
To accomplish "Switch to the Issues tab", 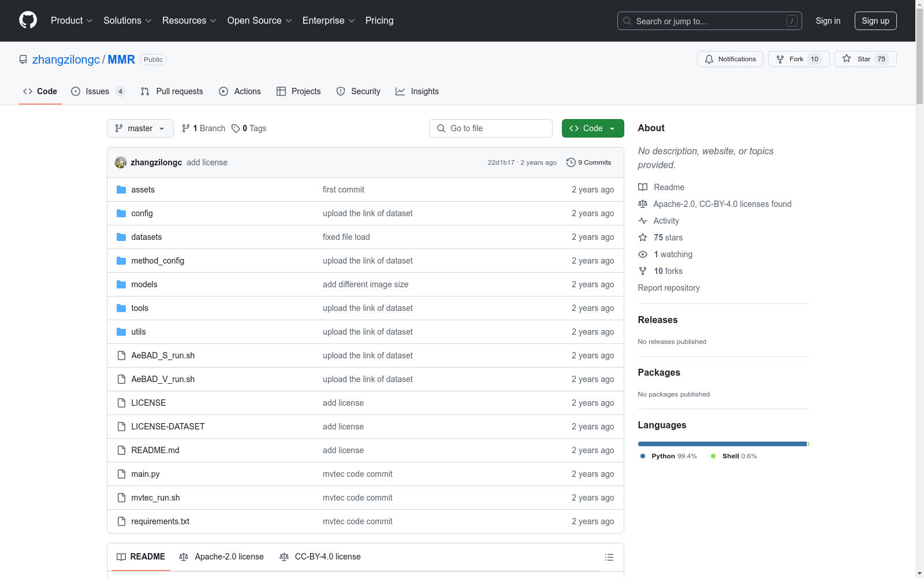I will (x=98, y=91).
